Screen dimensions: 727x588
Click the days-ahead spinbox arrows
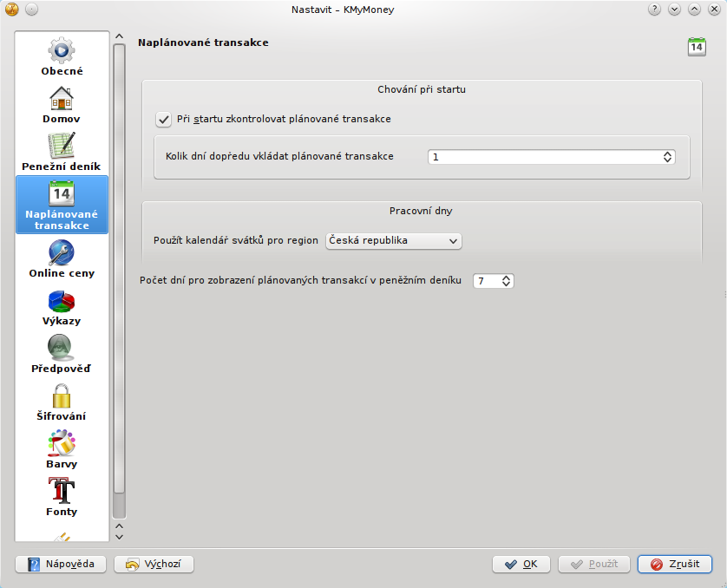tap(667, 157)
